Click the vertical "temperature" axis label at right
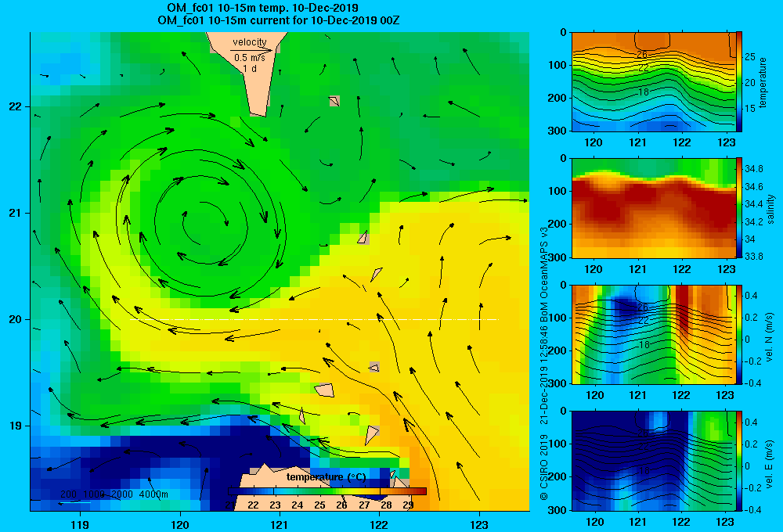The height and width of the screenshot is (532, 783). pos(763,82)
